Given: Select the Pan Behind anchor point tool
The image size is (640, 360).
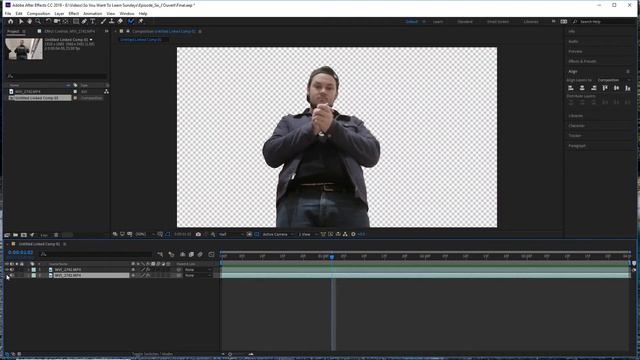Looking at the screenshot, I should coord(65,21).
